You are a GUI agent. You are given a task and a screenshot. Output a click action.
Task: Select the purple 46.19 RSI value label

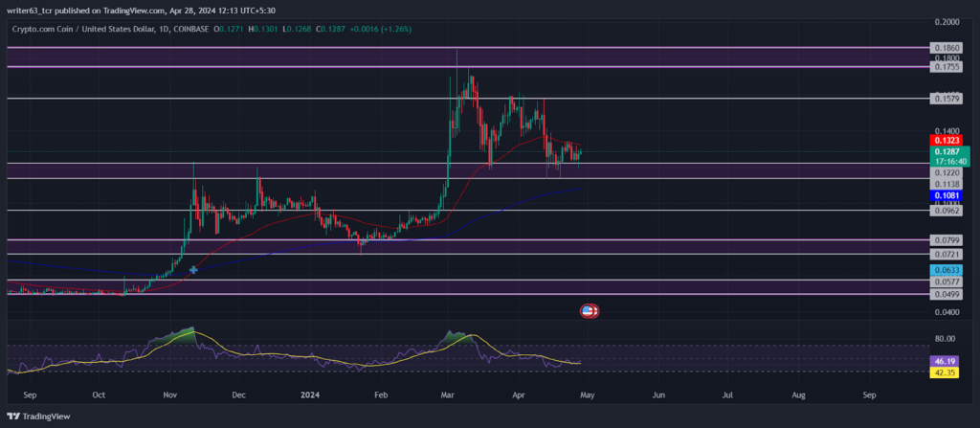coord(945,362)
